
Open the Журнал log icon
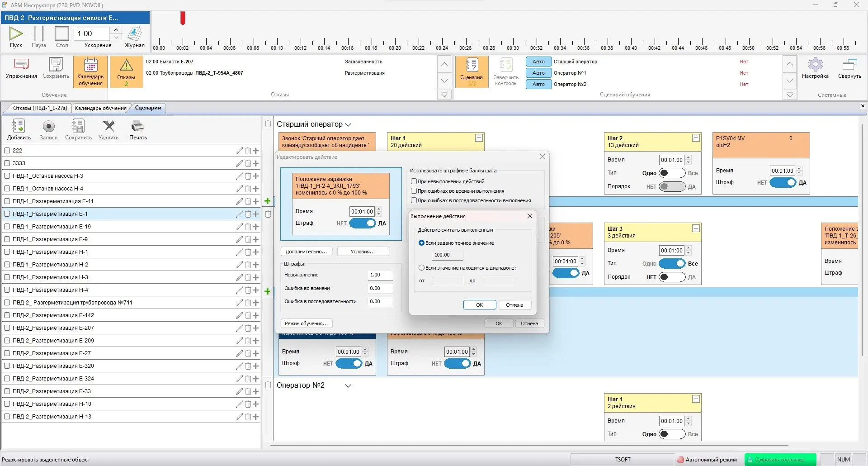tap(135, 33)
